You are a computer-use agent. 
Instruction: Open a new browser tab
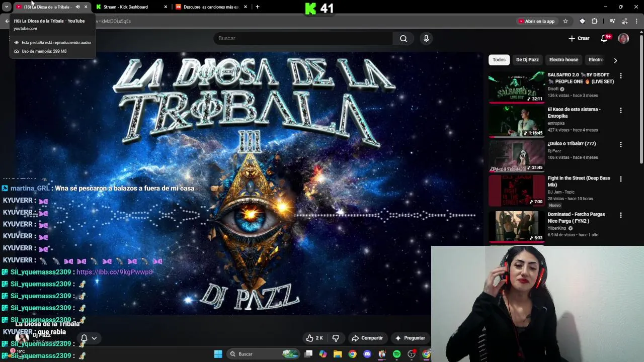[x=258, y=7]
